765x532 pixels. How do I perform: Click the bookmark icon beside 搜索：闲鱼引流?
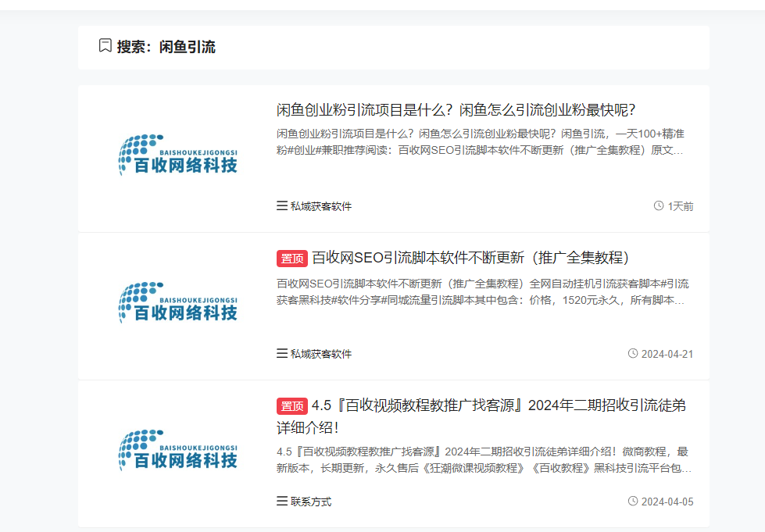[105, 46]
